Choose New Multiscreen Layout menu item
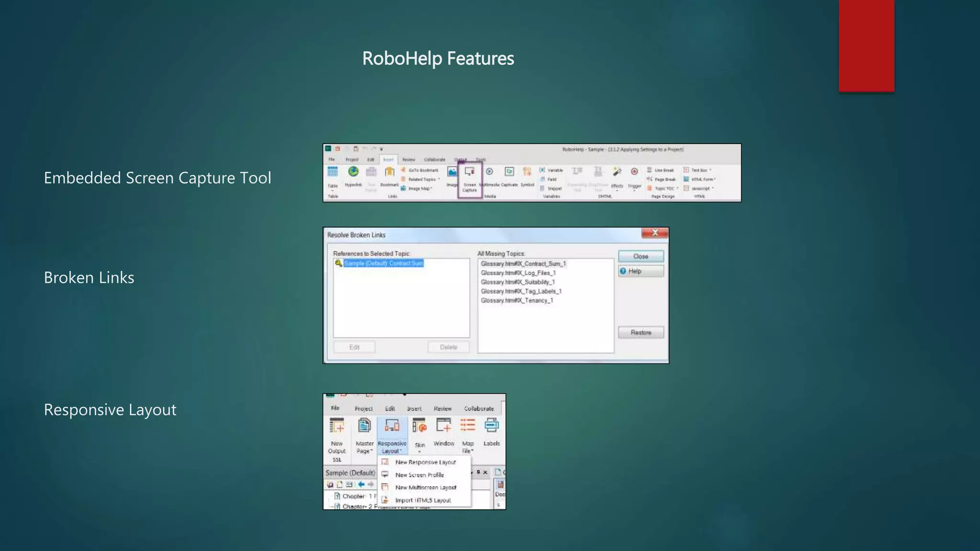The height and width of the screenshot is (551, 980). pyautogui.click(x=425, y=487)
